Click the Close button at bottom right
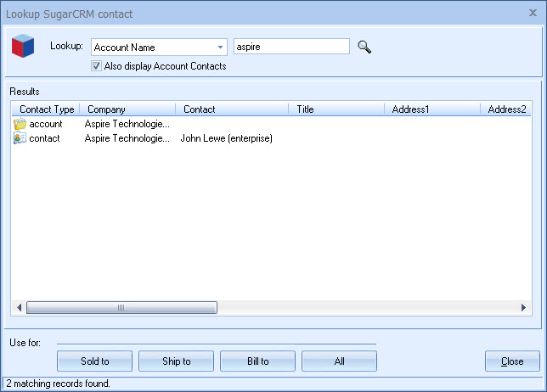This screenshot has width=547, height=392. (x=512, y=361)
